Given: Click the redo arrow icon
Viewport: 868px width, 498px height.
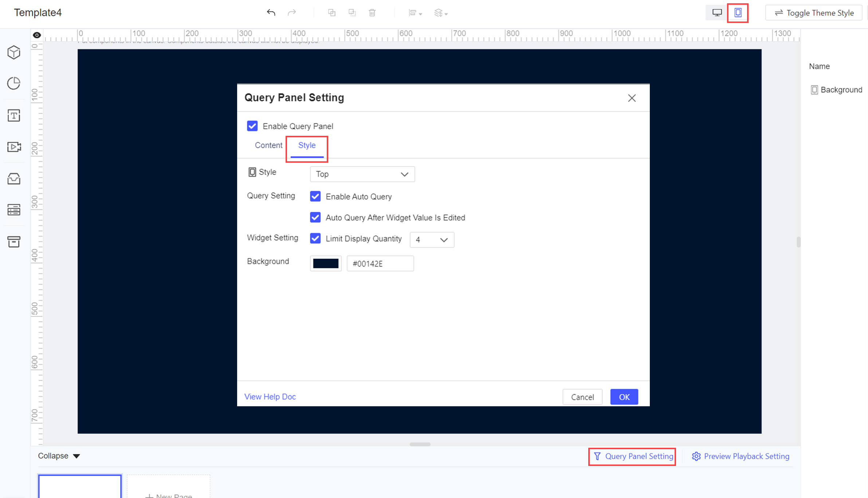Looking at the screenshot, I should click(292, 13).
